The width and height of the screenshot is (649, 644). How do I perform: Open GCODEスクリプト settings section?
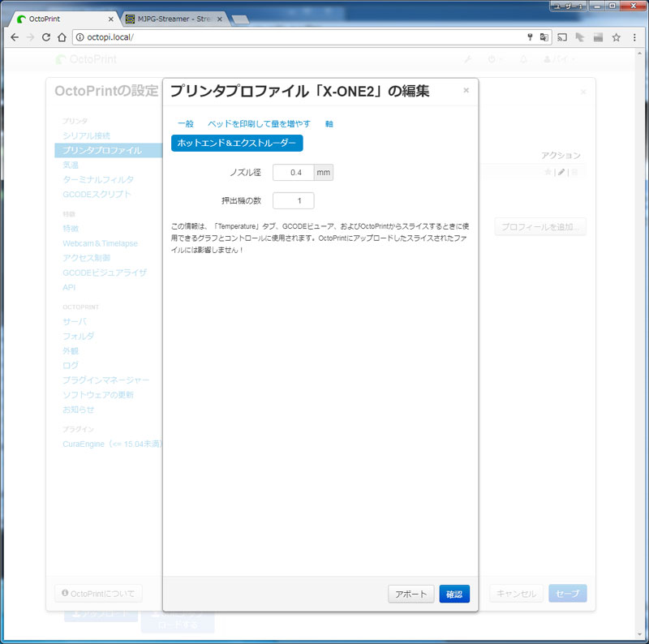(97, 194)
